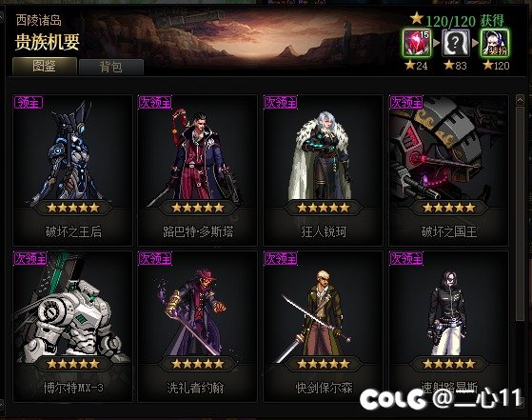
Task: Select the 博尔特MX-3 robot card
Action: [x=72, y=327]
